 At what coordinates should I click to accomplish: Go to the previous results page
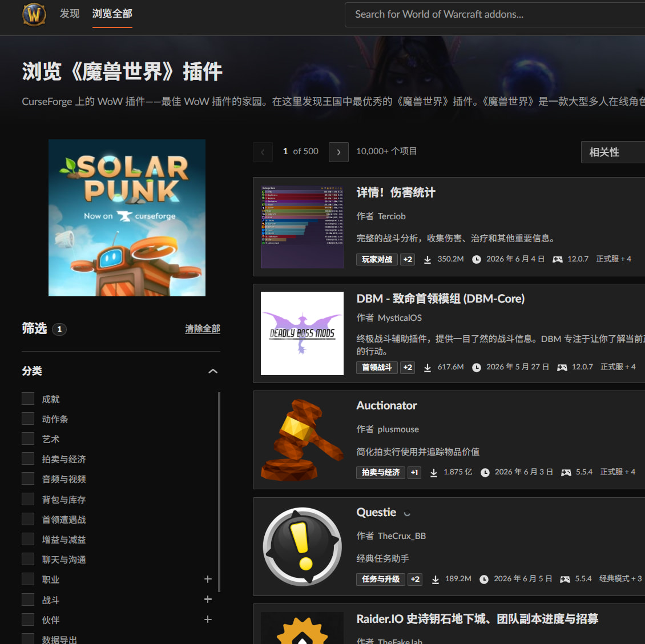coord(263,152)
